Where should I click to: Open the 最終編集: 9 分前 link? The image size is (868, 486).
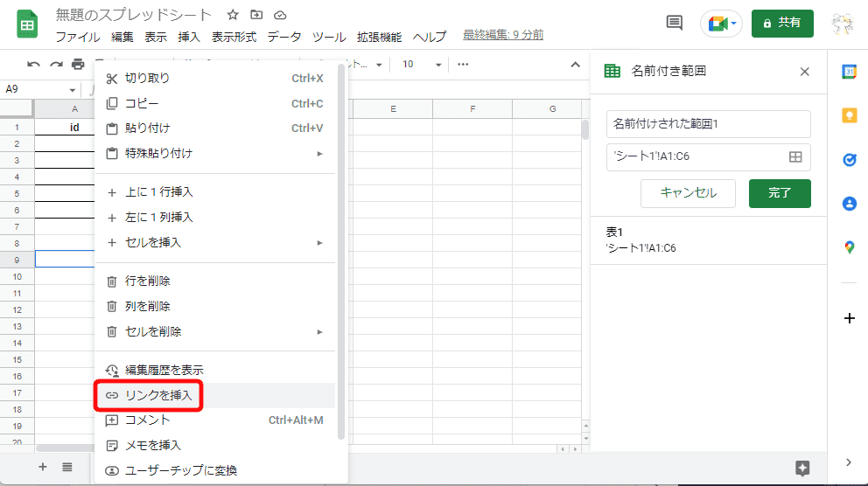502,35
